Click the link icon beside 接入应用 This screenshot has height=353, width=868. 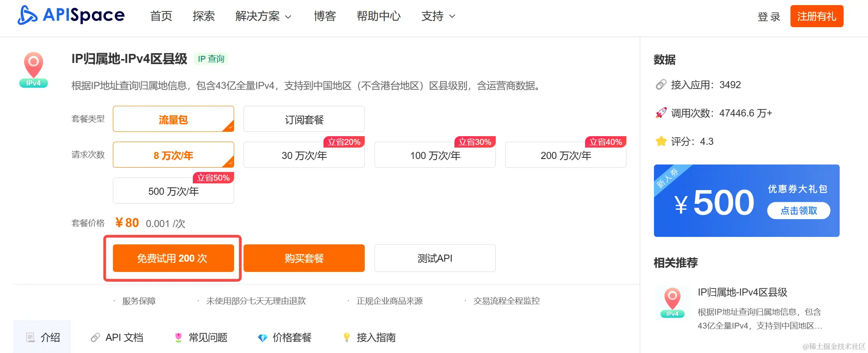pyautogui.click(x=661, y=85)
